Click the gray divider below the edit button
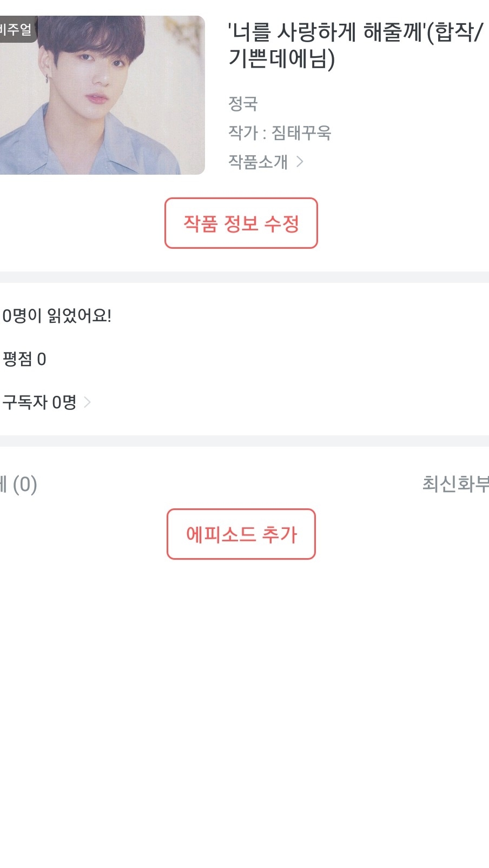 pyautogui.click(x=244, y=277)
